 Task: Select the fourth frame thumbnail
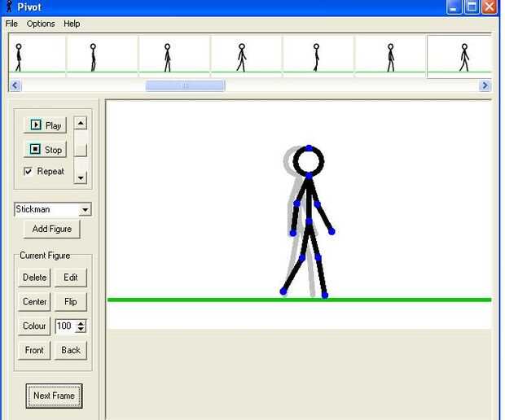click(x=246, y=56)
